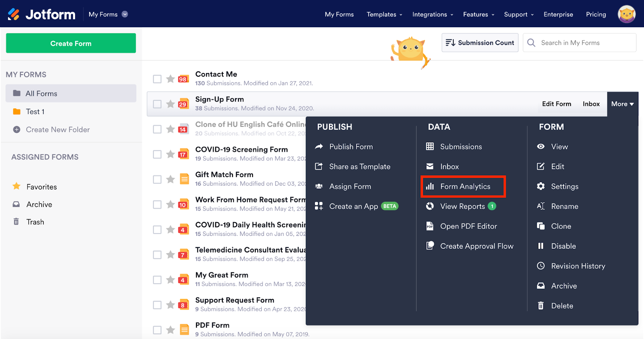Click the Revision History clock icon
644x339 pixels.
[x=541, y=266]
